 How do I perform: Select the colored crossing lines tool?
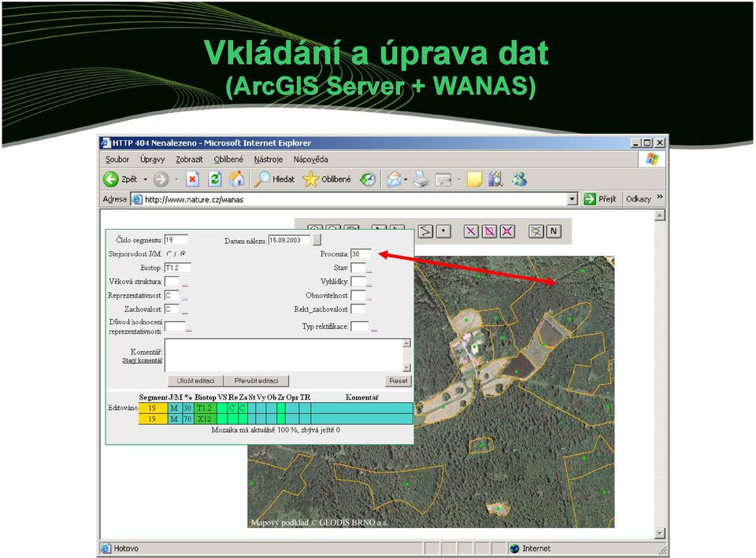[535, 231]
